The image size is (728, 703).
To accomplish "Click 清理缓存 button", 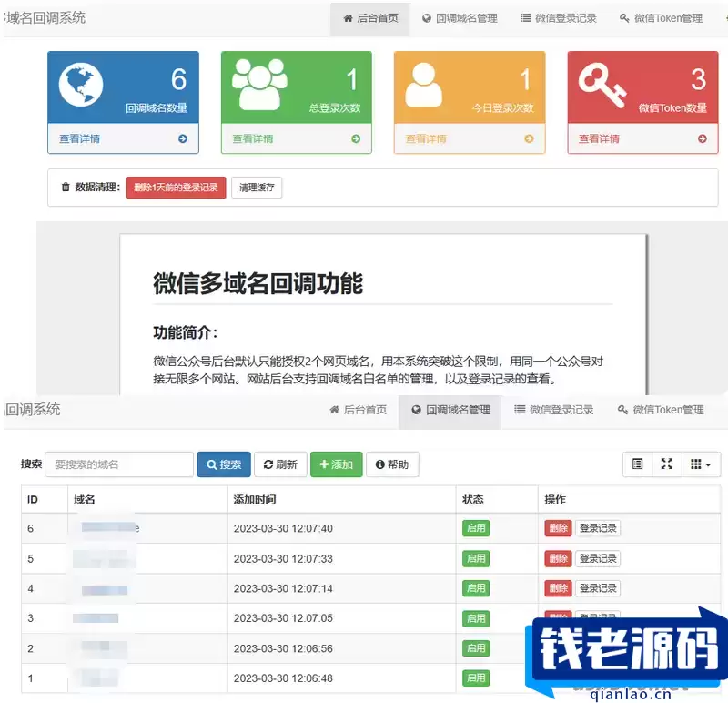I will [257, 188].
